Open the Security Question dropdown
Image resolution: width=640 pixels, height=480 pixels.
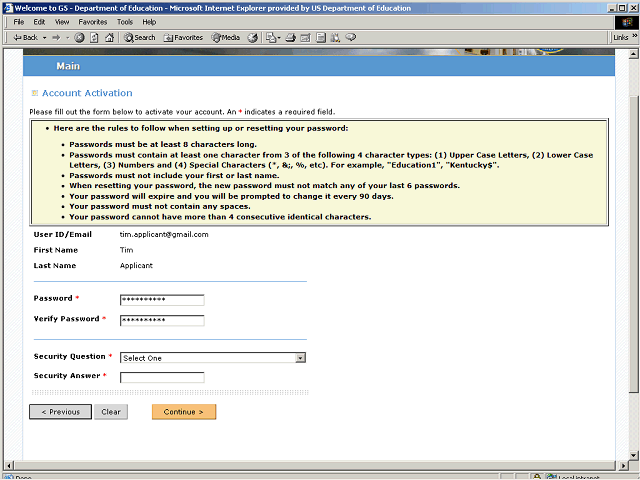pos(213,358)
